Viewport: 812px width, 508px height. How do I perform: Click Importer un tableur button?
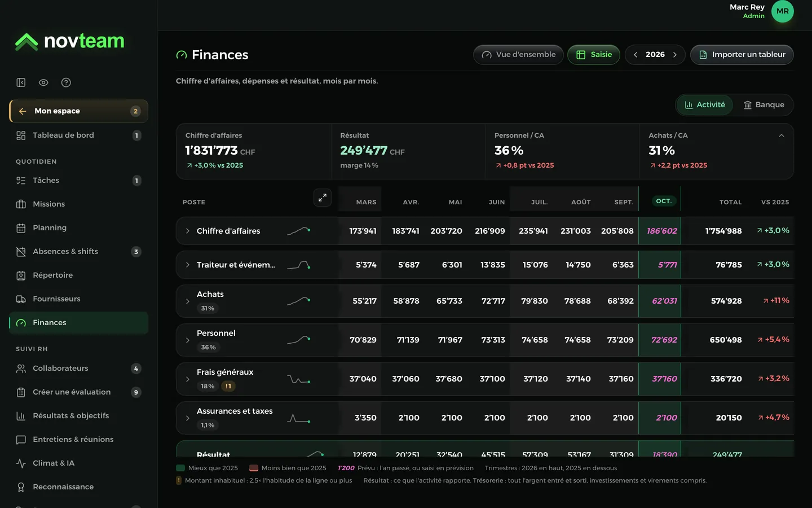point(742,55)
